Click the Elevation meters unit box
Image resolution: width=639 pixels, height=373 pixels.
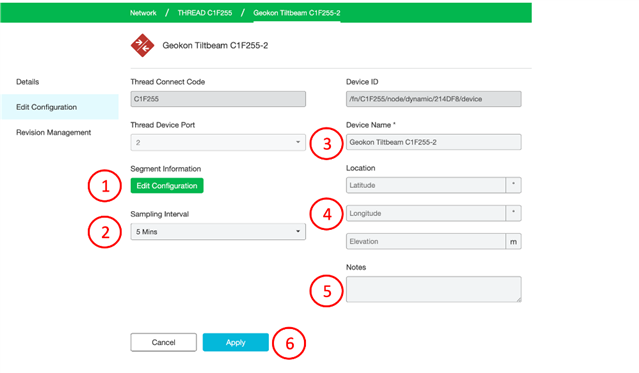[513, 241]
